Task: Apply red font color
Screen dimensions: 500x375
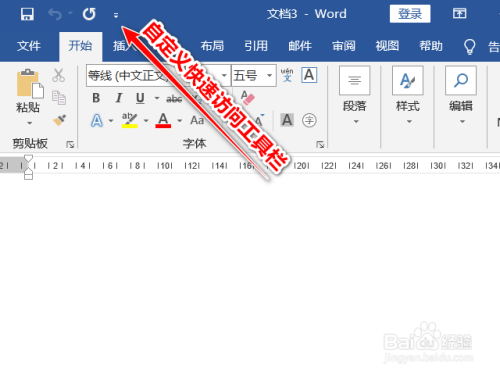Action: (163, 121)
